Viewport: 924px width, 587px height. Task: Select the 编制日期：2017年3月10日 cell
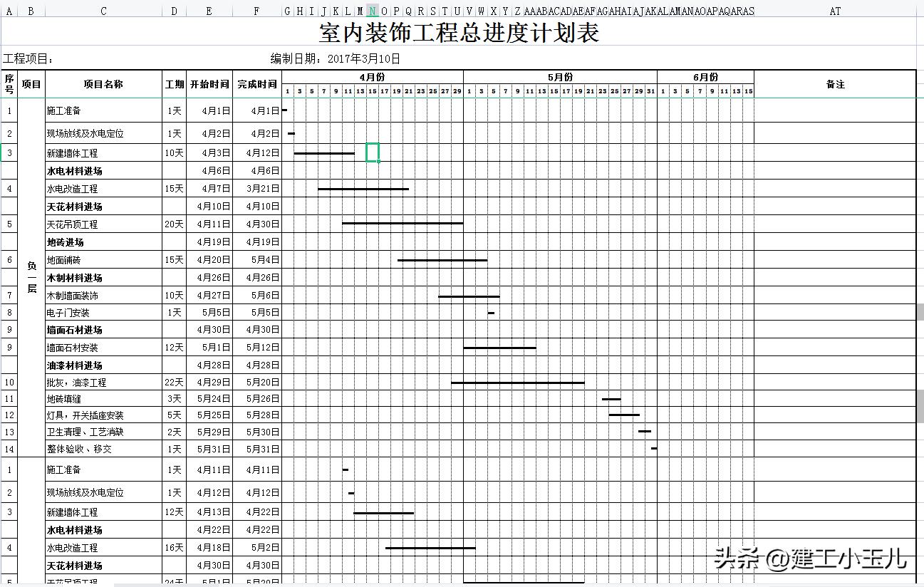coord(336,58)
